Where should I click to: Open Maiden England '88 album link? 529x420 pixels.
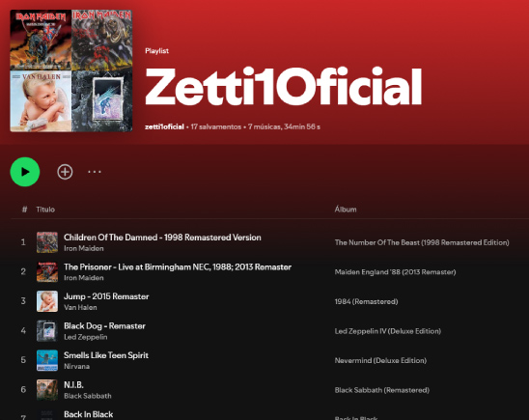395,272
